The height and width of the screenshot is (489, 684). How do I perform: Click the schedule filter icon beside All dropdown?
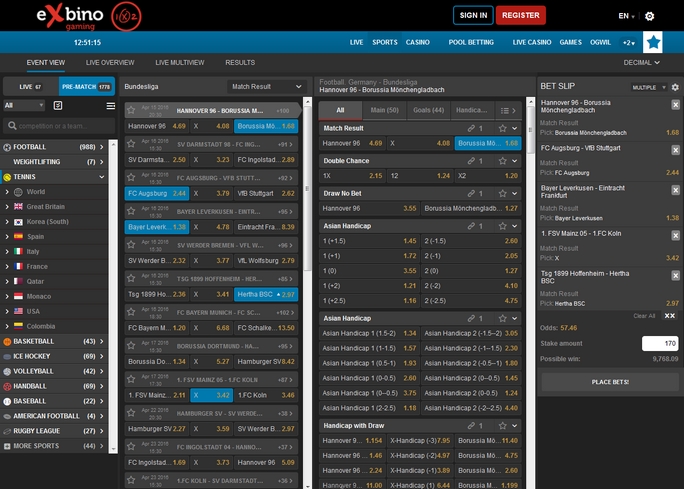(58, 105)
